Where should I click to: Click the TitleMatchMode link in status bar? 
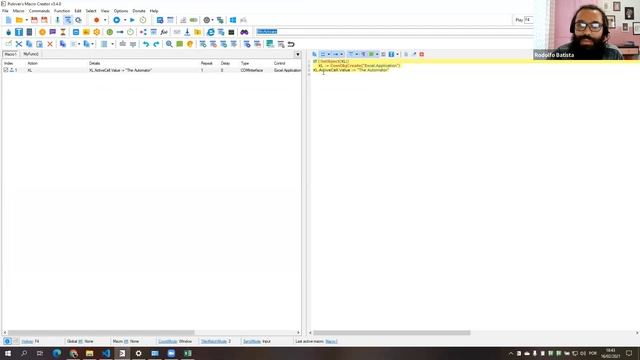(x=214, y=341)
